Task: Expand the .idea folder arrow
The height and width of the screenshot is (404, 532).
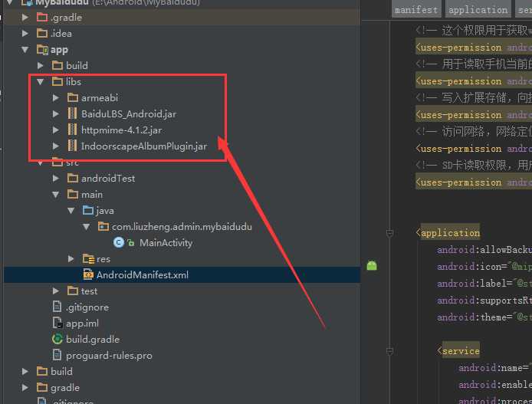Action: (25, 33)
